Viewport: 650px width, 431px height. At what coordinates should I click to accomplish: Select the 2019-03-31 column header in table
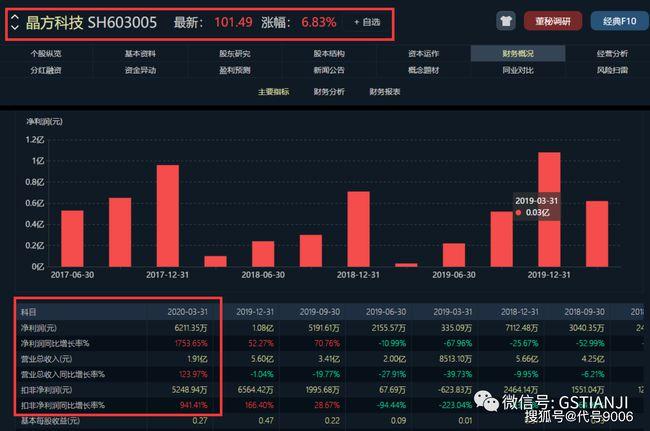pos(453,312)
